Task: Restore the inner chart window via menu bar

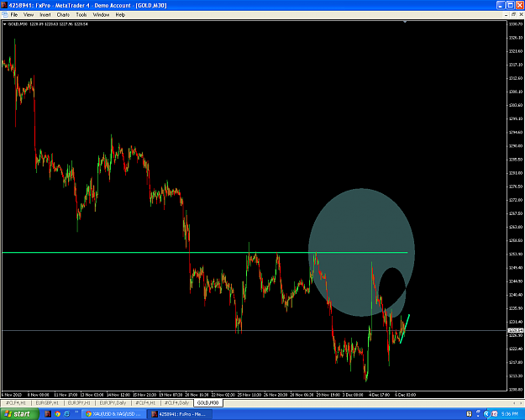Action: tap(513, 15)
